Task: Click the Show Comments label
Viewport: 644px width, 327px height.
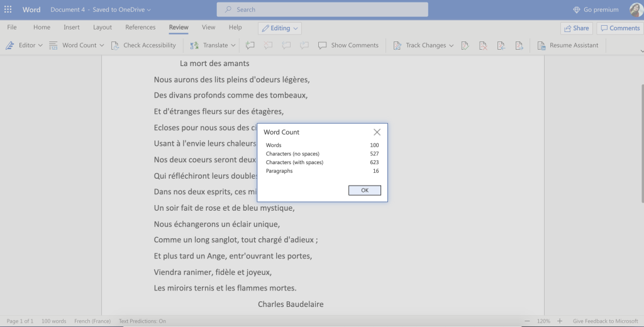Action: click(x=355, y=45)
